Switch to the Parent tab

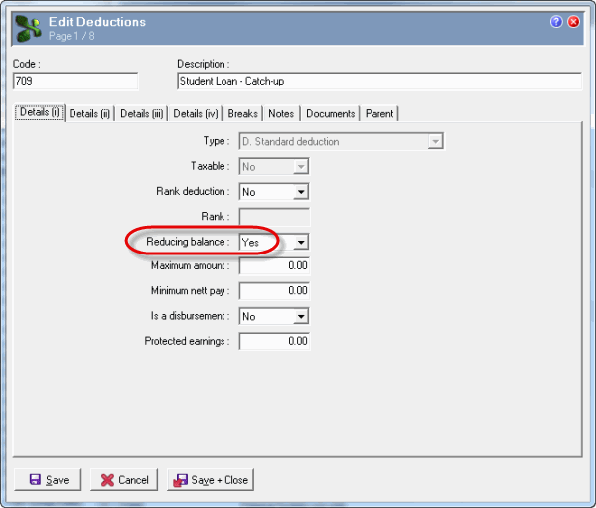379,114
